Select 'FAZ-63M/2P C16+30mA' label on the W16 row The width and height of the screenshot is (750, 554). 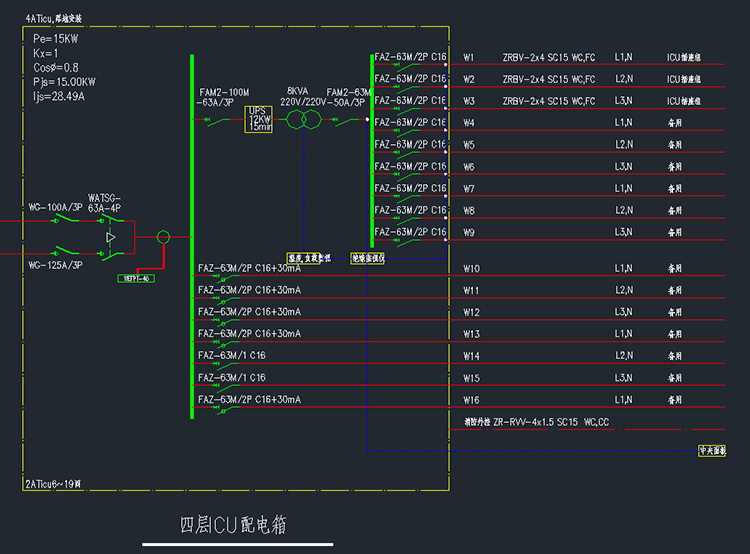click(x=249, y=399)
